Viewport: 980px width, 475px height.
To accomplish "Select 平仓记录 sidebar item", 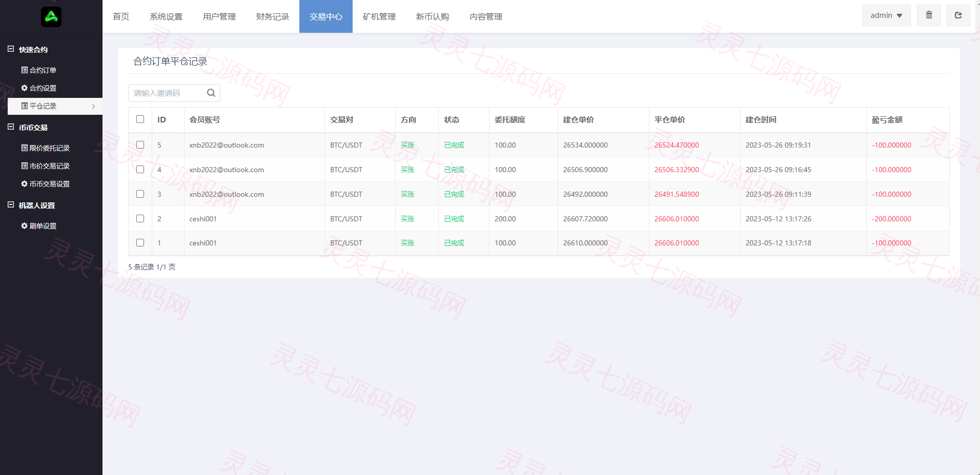I will tap(55, 106).
